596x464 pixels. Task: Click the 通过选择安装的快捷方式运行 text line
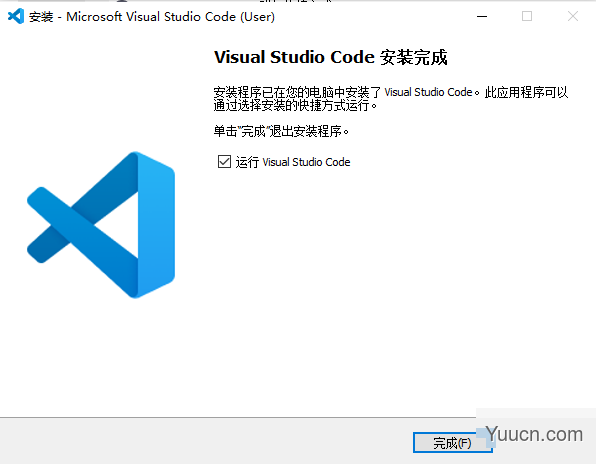[295, 106]
